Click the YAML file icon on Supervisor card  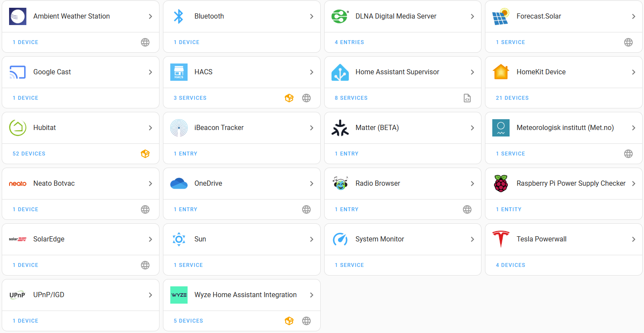(467, 98)
